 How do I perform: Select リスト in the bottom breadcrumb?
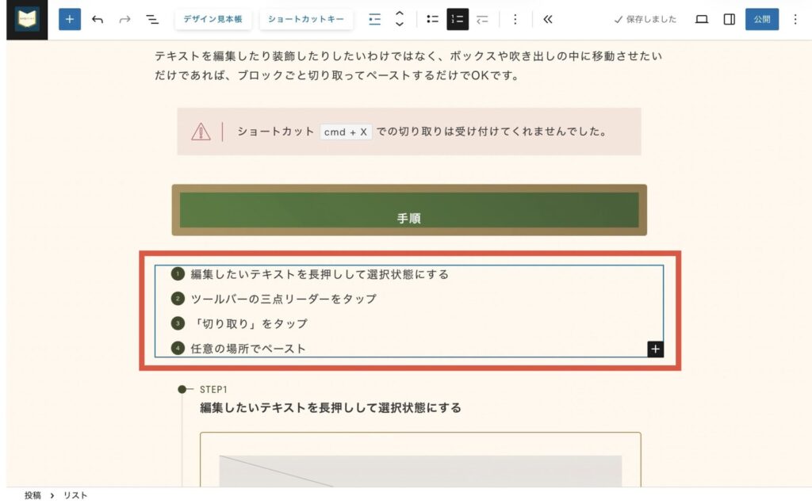[75, 495]
